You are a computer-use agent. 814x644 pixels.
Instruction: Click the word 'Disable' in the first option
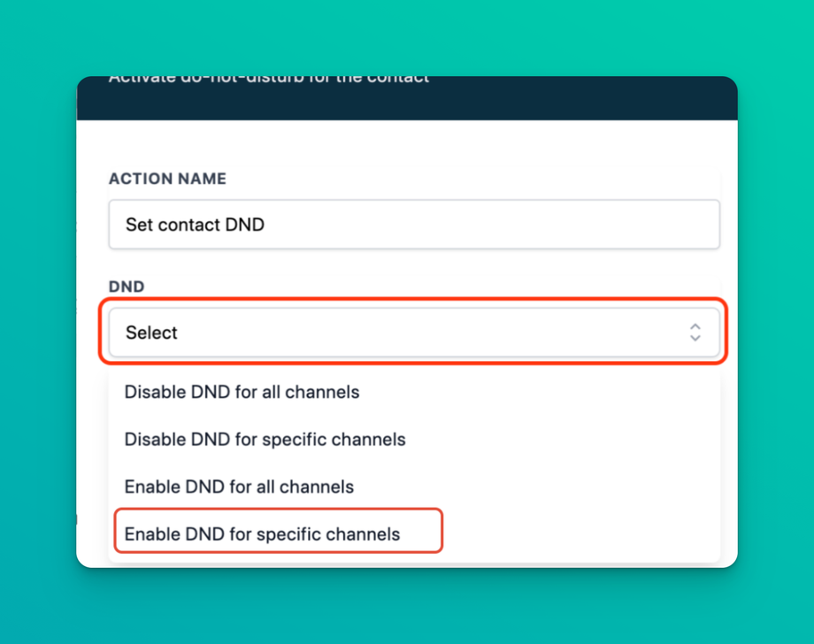point(155,392)
